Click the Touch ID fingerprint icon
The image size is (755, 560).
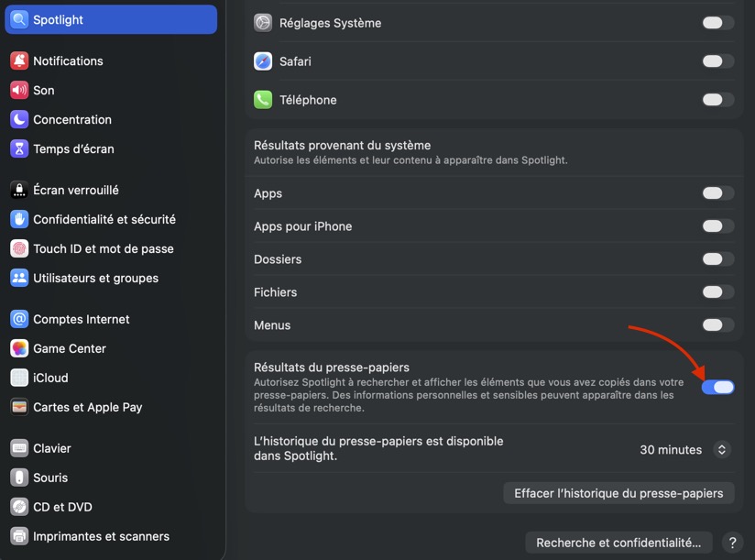click(x=19, y=249)
